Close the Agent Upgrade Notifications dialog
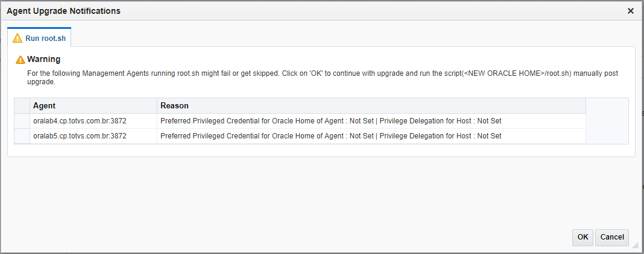 coord(631,11)
